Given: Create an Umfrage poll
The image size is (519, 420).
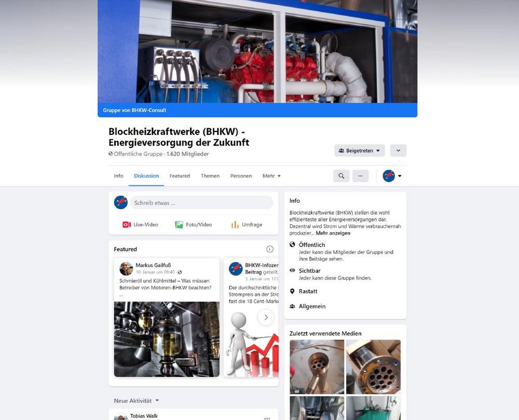Looking at the screenshot, I should coord(247,225).
